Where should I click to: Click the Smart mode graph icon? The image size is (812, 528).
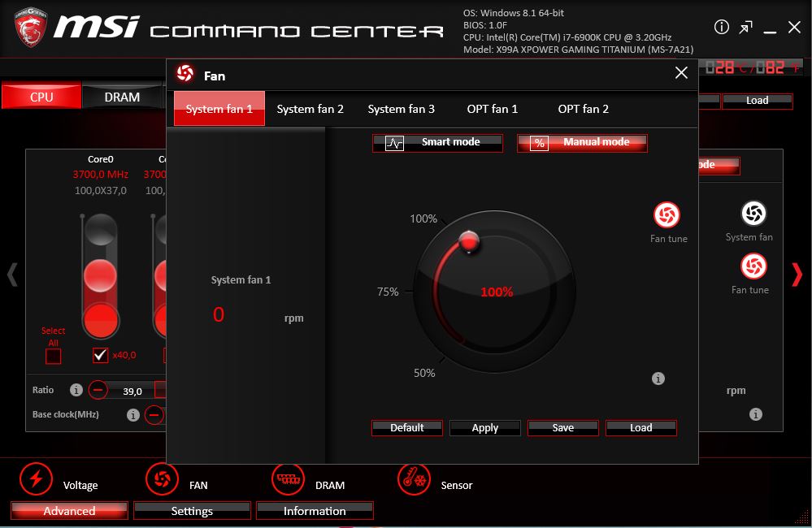pos(394,144)
